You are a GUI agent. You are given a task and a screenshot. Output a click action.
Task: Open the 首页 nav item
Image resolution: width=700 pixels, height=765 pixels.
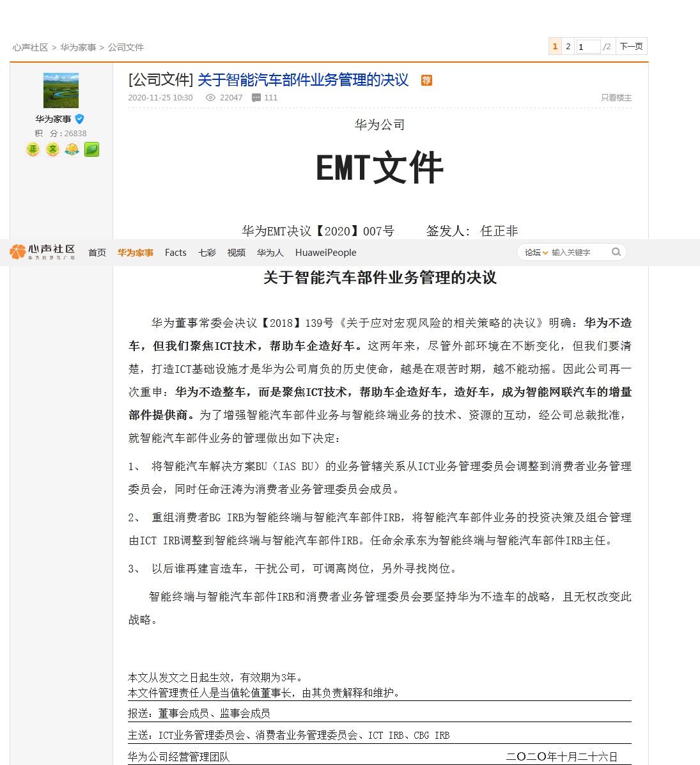coord(97,252)
